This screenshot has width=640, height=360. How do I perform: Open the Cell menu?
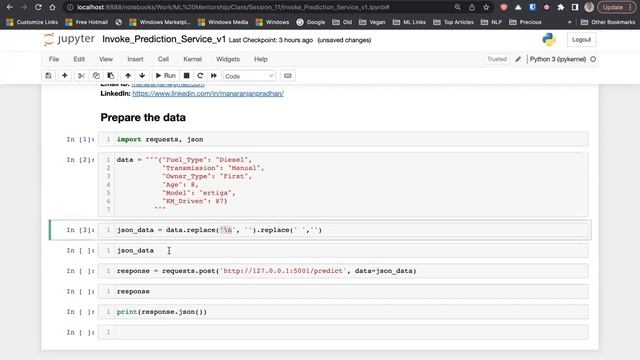(163, 59)
